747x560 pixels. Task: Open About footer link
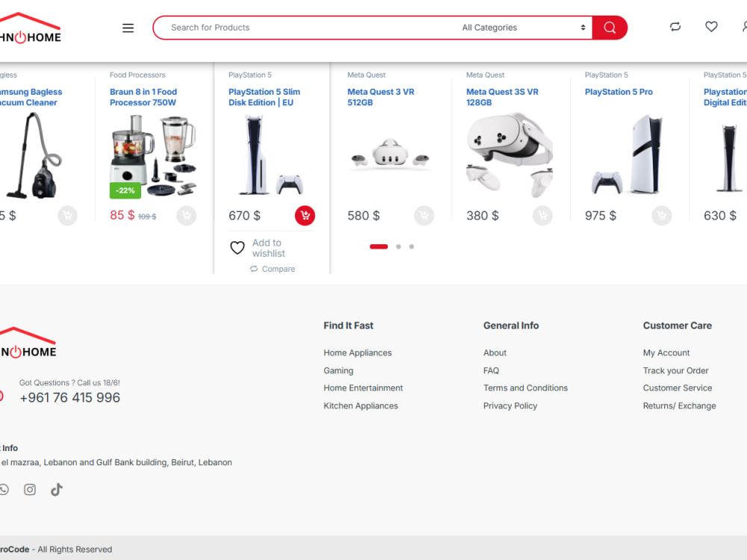click(495, 353)
